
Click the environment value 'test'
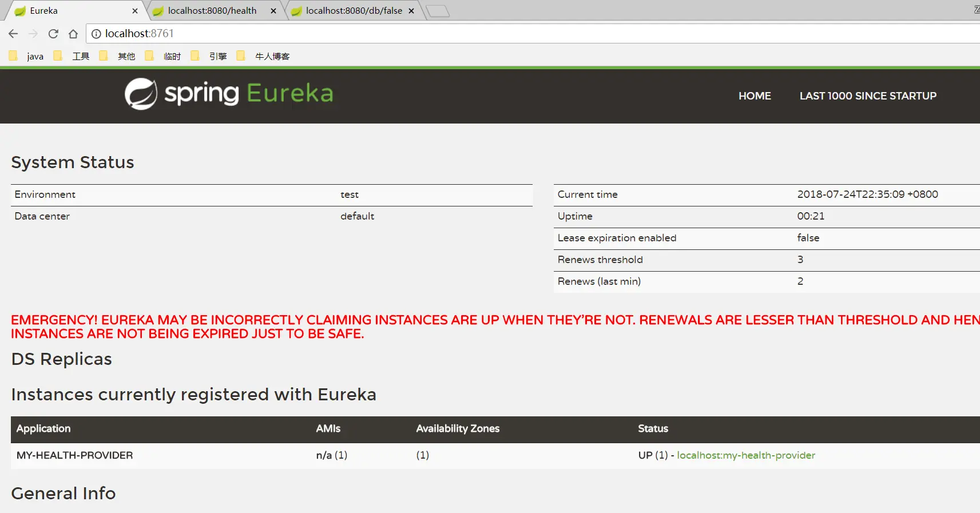350,194
